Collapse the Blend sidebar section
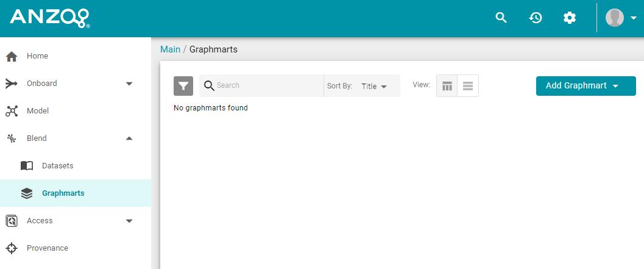This screenshot has width=644, height=269. click(x=129, y=138)
